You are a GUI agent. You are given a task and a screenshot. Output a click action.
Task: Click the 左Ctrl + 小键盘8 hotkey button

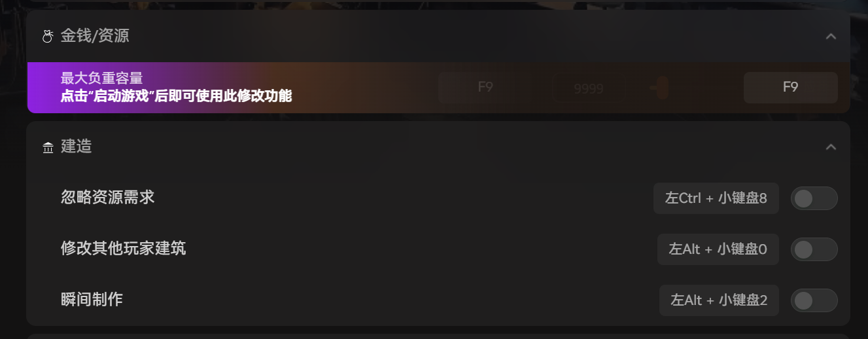716,198
